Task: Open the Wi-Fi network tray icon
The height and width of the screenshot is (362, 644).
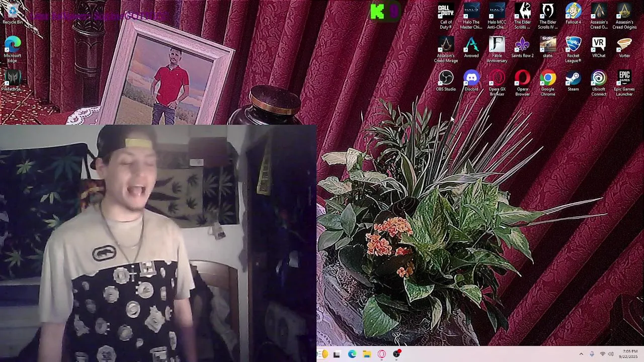Action: (x=602, y=354)
